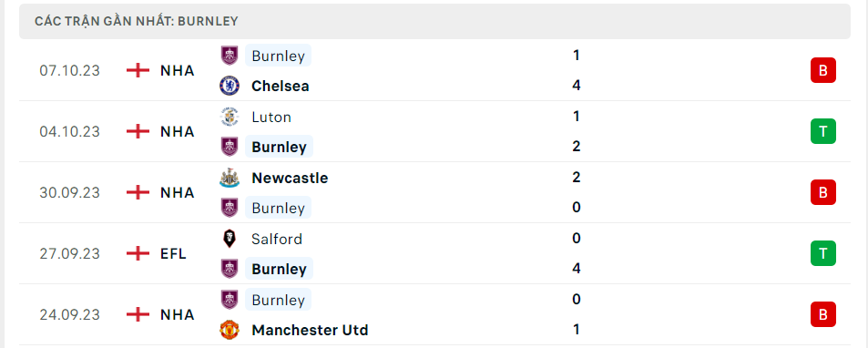Image resolution: width=868 pixels, height=348 pixels.
Task: Click the Salford club crest icon
Action: click(x=230, y=239)
